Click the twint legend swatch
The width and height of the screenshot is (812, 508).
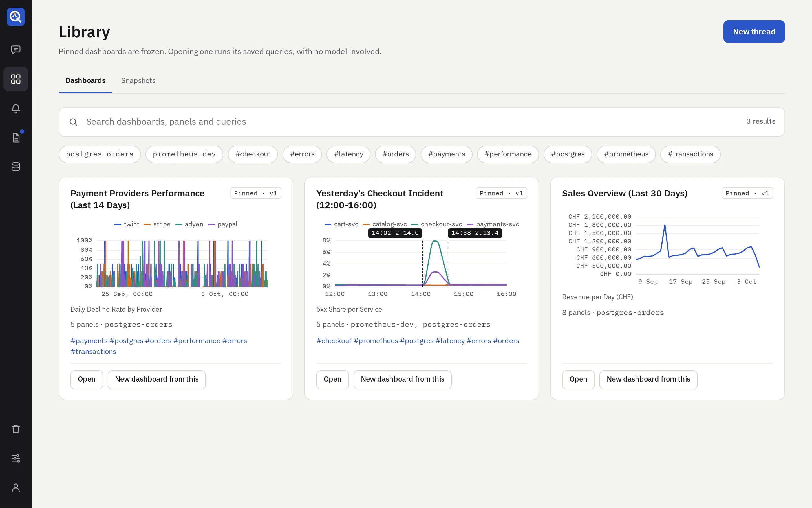[x=118, y=224]
